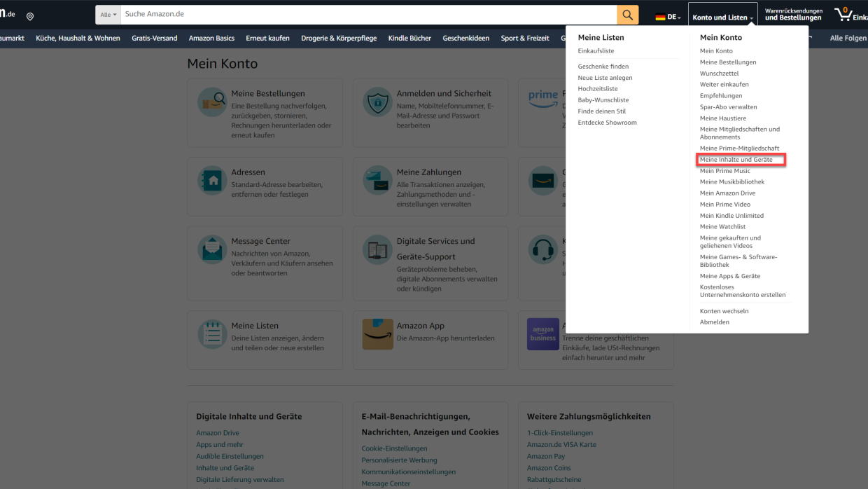Viewport: 868px width, 489px height.
Task: Click into the Suche Amazon.de search field
Action: [368, 15]
